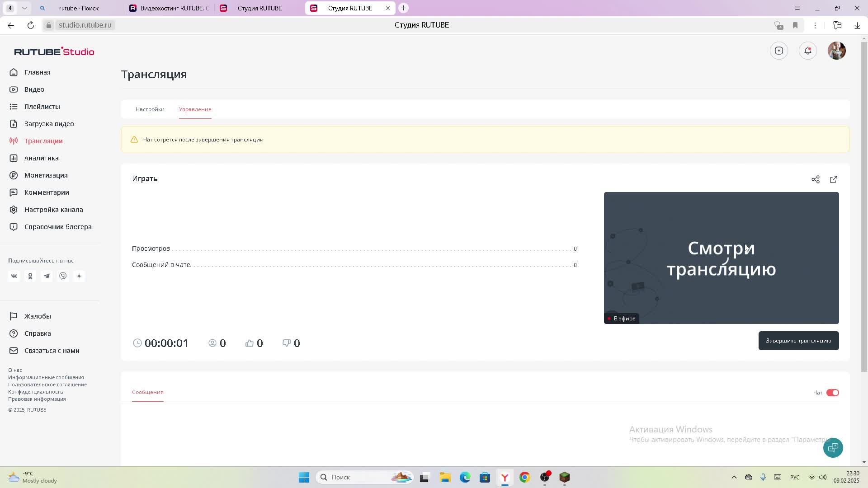Open the Odnoklassniki social icon
Viewport: 868px width, 488px height.
coord(30,276)
